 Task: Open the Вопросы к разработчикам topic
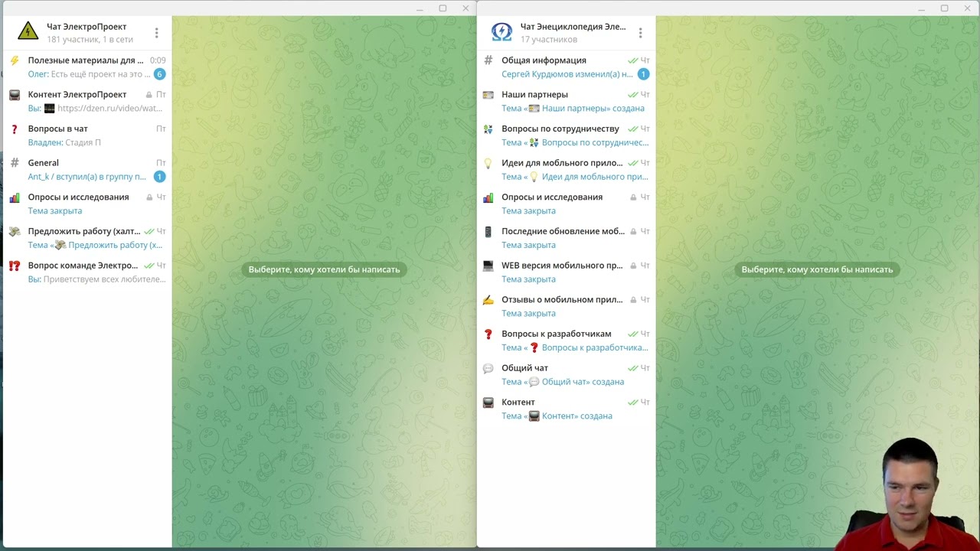tap(566, 341)
